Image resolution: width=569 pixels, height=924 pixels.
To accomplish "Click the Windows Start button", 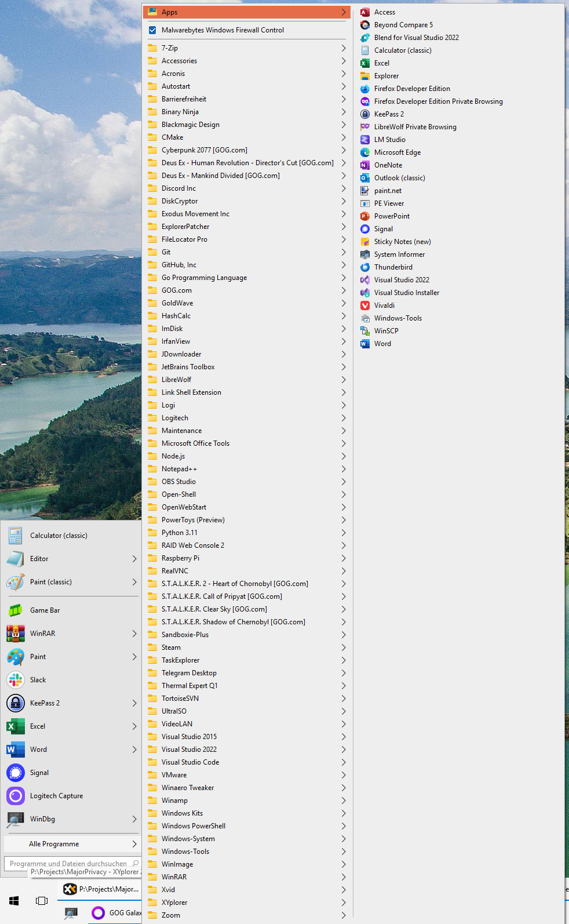I will coord(14,900).
